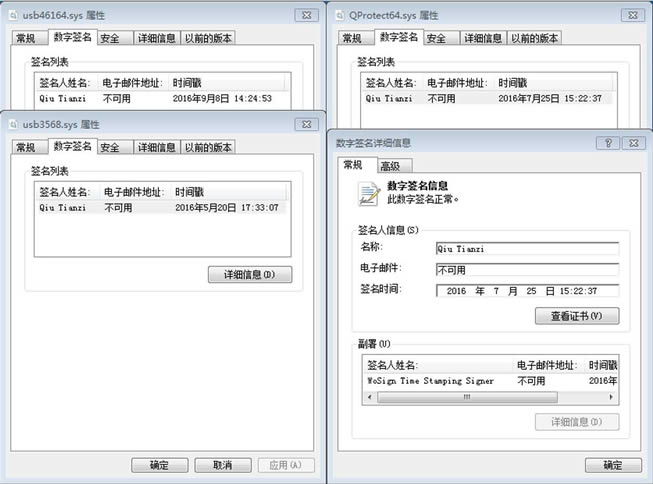
Task: Close the QProtect64.sys properties dialog
Action: click(632, 16)
